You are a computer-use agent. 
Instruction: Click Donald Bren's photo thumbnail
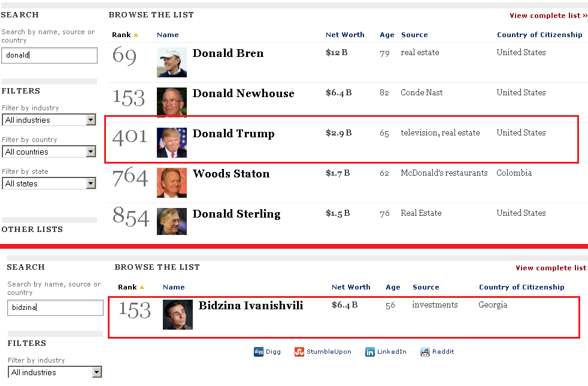tap(172, 62)
